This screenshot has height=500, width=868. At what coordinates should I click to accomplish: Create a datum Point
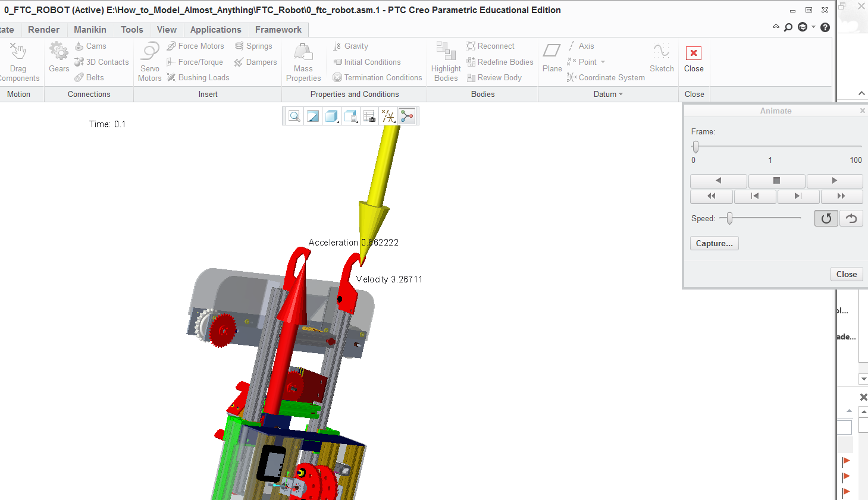[582, 62]
